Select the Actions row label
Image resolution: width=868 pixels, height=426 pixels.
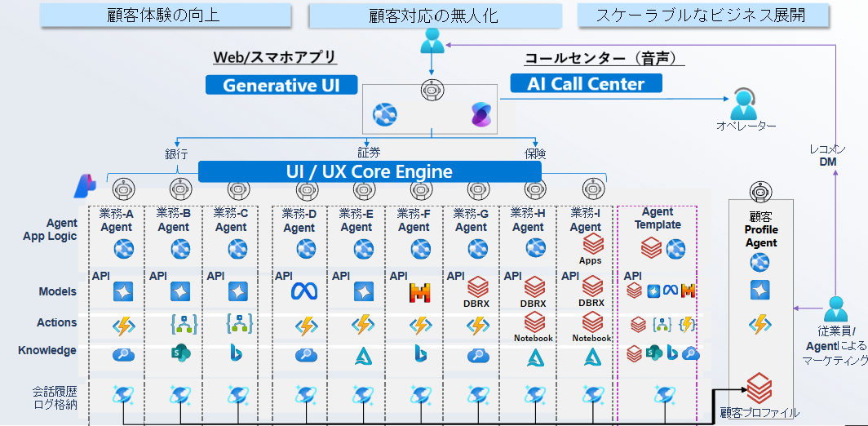57,322
